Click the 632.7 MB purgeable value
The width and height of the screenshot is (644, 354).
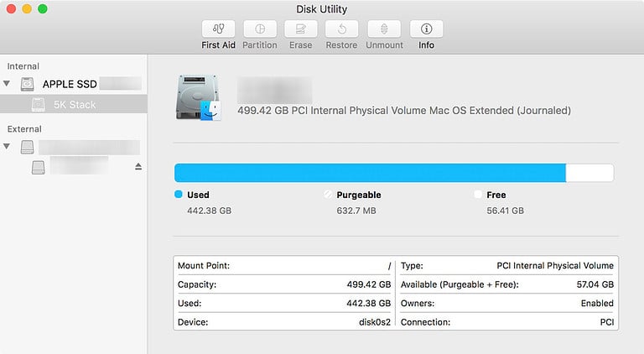pos(356,211)
